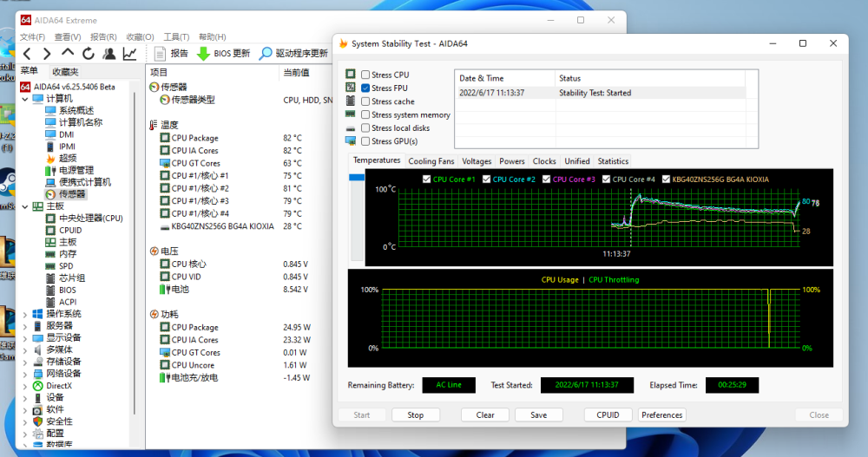Select 便携式计算机 tree item
This screenshot has height=457, width=868.
tap(78, 182)
